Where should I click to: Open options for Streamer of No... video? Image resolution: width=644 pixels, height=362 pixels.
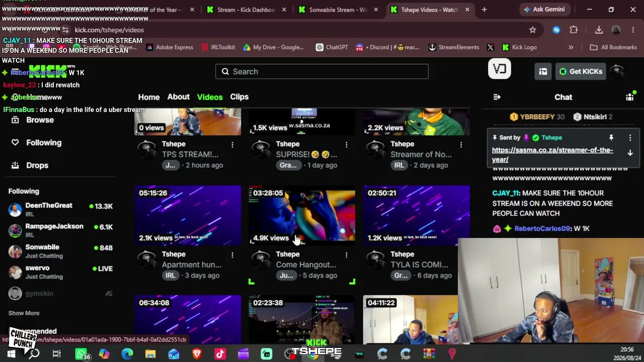coord(461,145)
